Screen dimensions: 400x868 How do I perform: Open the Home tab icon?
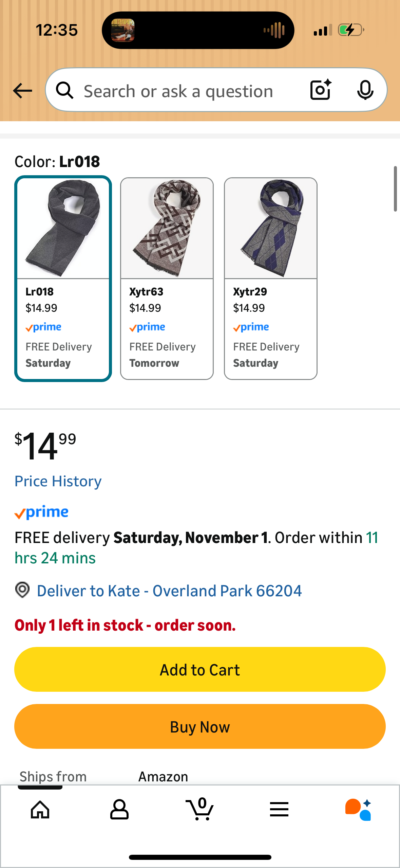[x=40, y=809]
